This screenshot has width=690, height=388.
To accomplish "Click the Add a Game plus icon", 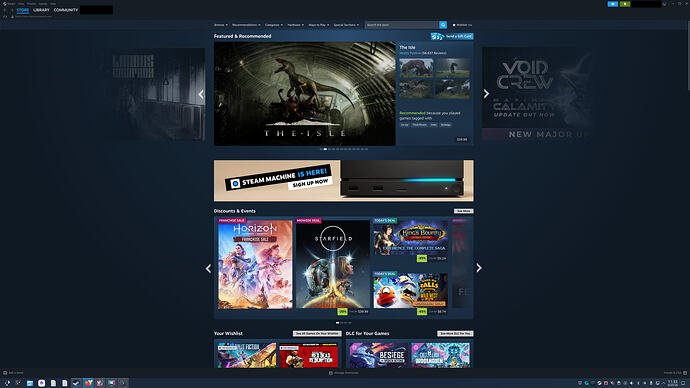I will click(5, 373).
